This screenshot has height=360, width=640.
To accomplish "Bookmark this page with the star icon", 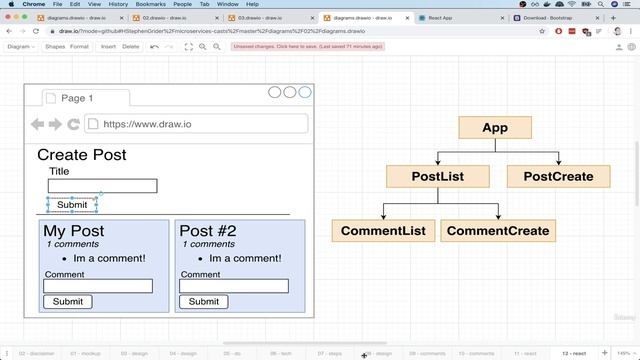I will [542, 31].
